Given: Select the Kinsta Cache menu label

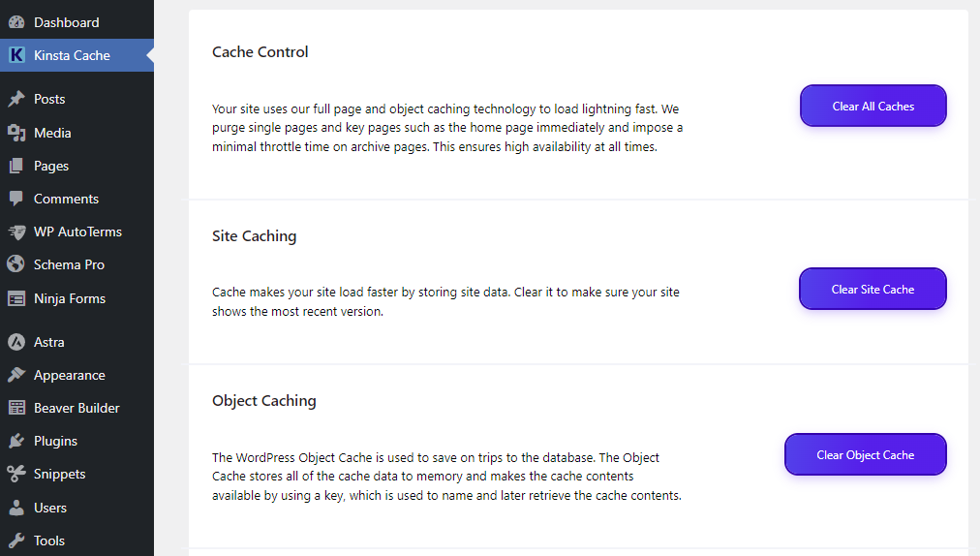Looking at the screenshot, I should click(x=72, y=55).
